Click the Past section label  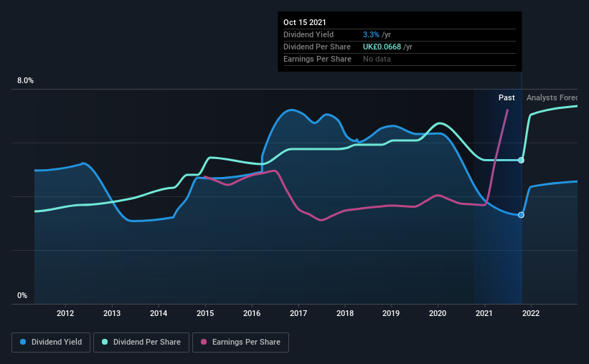pos(506,97)
